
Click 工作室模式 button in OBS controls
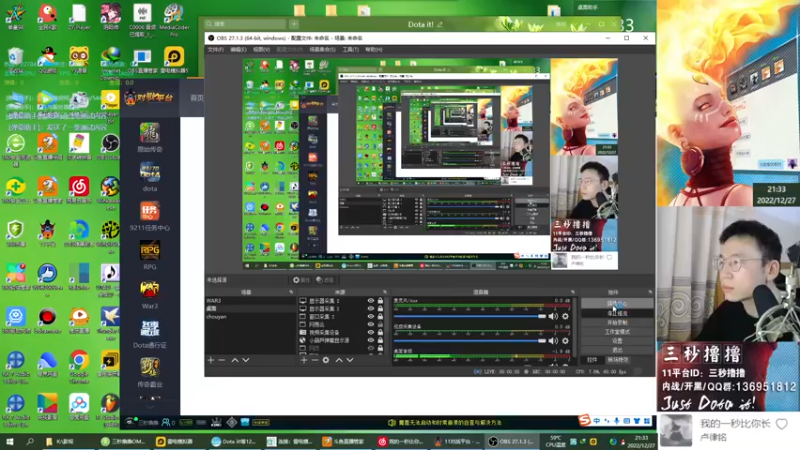pos(617,332)
